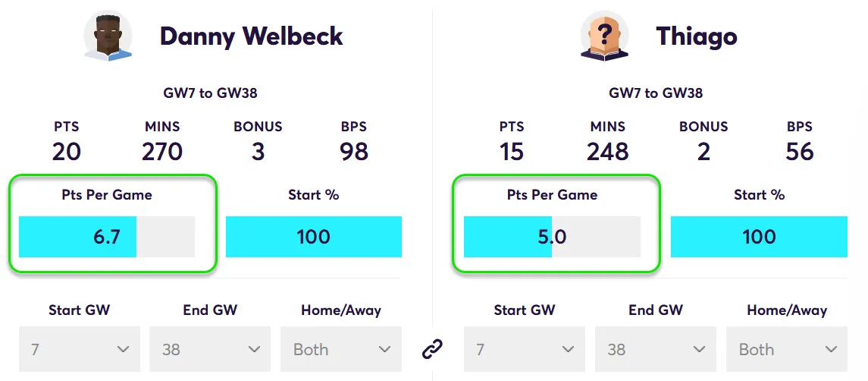The image size is (868, 381).
Task: Open Welbeck's Start GW dropdown
Action: 80,349
